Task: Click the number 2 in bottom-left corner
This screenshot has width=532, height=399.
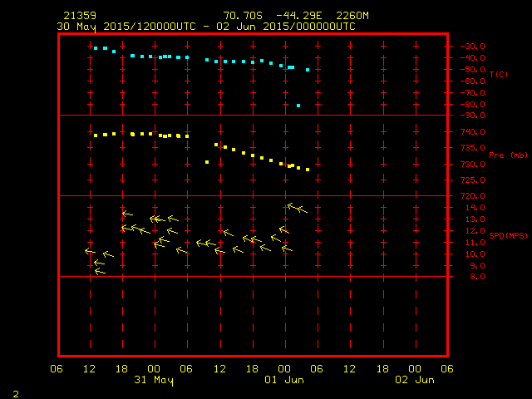Action: click(x=16, y=394)
